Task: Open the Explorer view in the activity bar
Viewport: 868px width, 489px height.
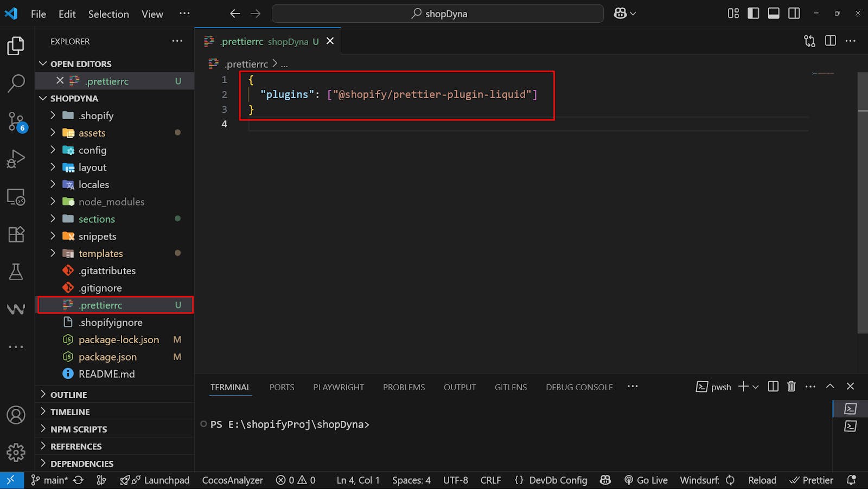Action: tap(16, 46)
